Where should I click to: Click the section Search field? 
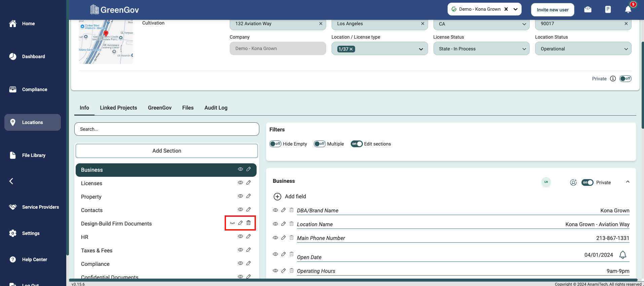click(x=167, y=129)
